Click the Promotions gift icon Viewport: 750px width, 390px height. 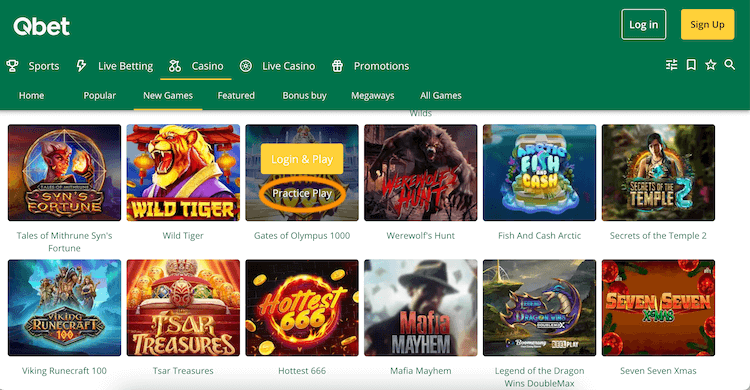pyautogui.click(x=337, y=66)
